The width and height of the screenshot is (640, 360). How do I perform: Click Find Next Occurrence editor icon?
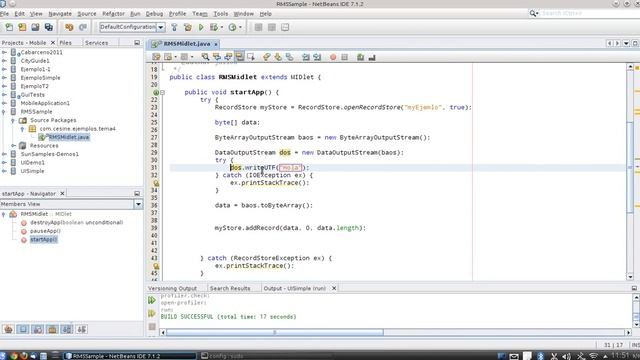click(228, 57)
